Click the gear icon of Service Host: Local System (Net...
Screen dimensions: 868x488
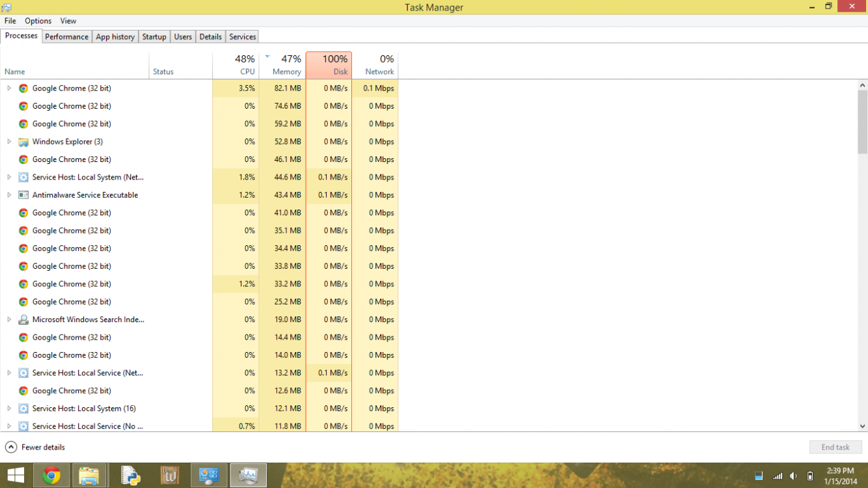click(x=23, y=177)
